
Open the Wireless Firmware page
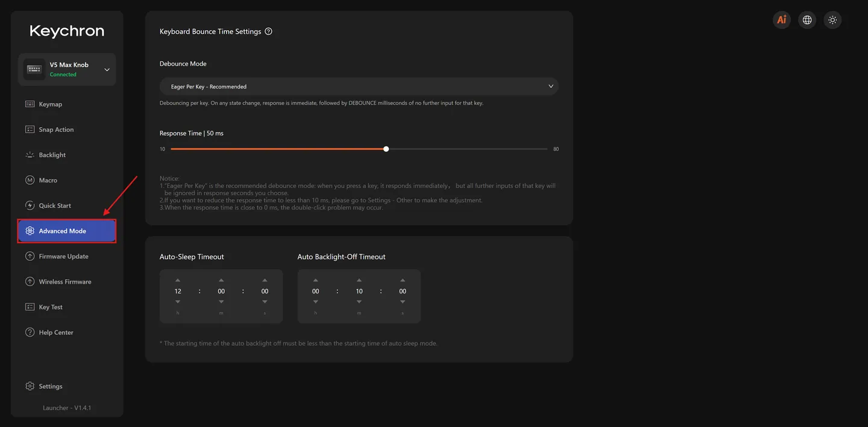[x=67, y=281]
